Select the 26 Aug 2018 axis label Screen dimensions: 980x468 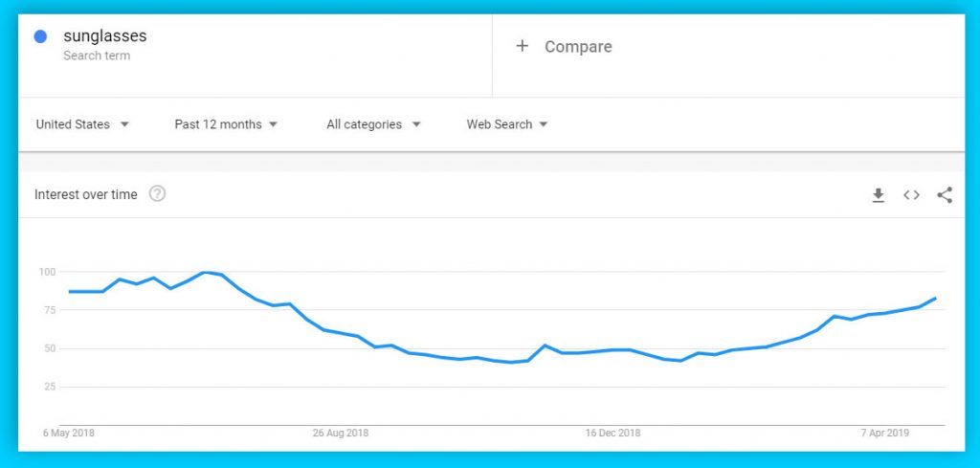[341, 433]
